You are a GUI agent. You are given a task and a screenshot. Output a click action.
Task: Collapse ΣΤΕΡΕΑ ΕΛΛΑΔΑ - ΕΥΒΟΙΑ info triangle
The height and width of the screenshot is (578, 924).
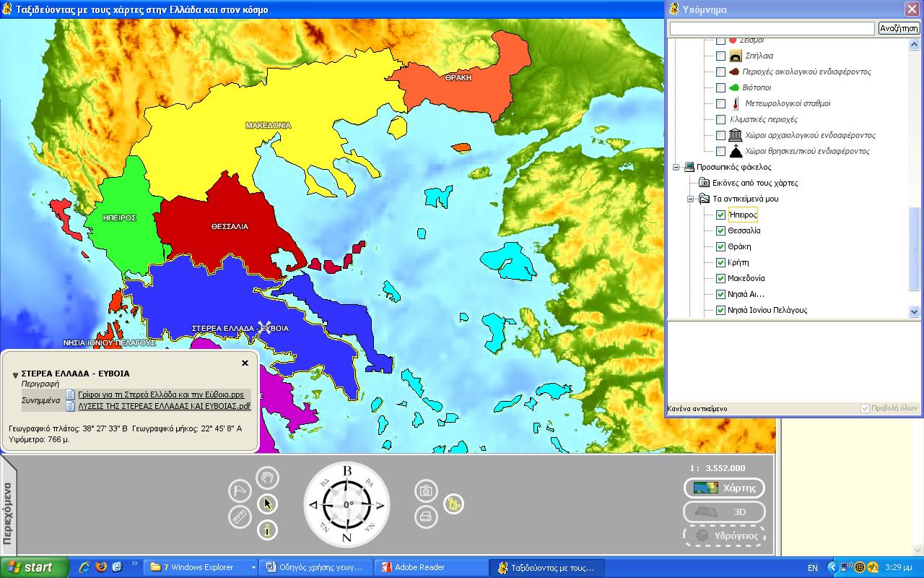pos(15,375)
